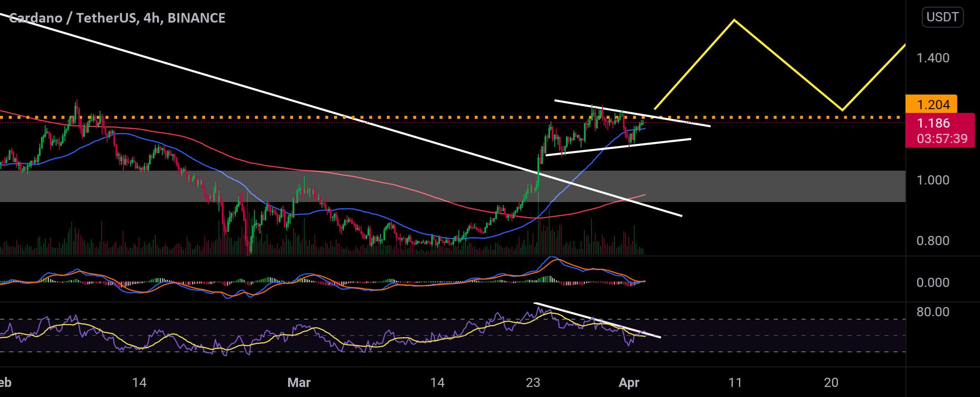Click the 20 date label on the time axis
The height and width of the screenshot is (397, 980).
coord(831,382)
